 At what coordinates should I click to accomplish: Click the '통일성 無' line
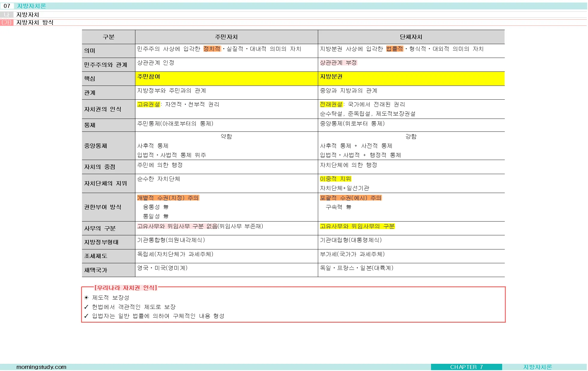[156, 216]
